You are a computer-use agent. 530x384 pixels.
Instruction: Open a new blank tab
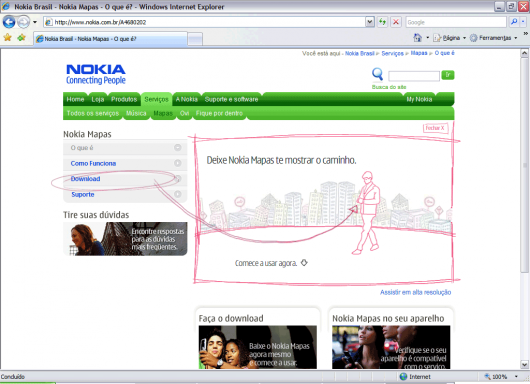[195, 39]
